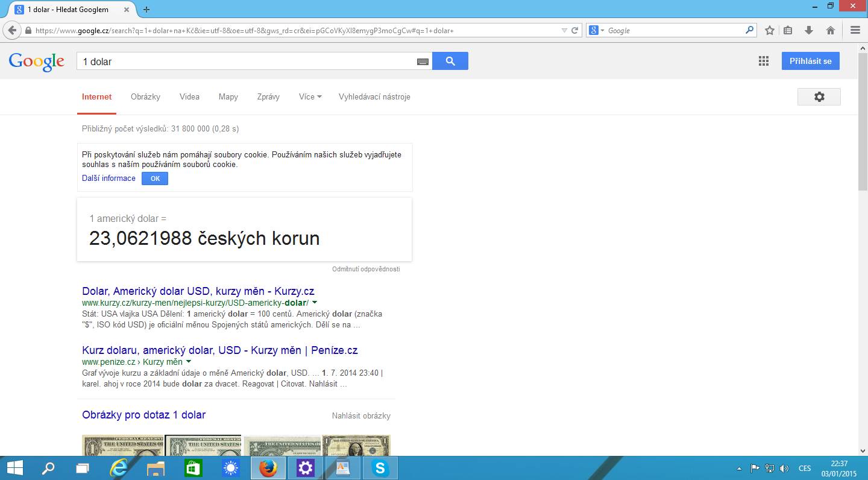Click in the Firefox address bar
The width and height of the screenshot is (868, 480).
tap(295, 30)
